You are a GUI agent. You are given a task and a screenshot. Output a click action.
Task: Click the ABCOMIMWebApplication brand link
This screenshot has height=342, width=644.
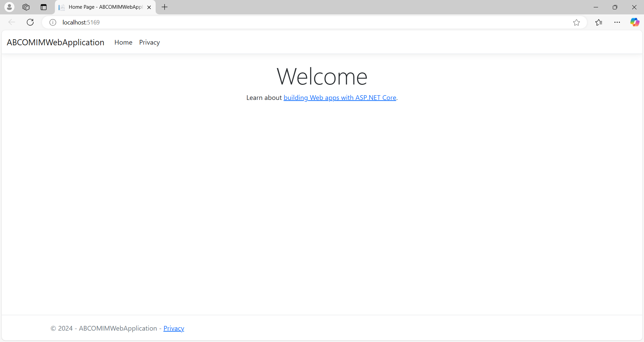[x=56, y=43]
